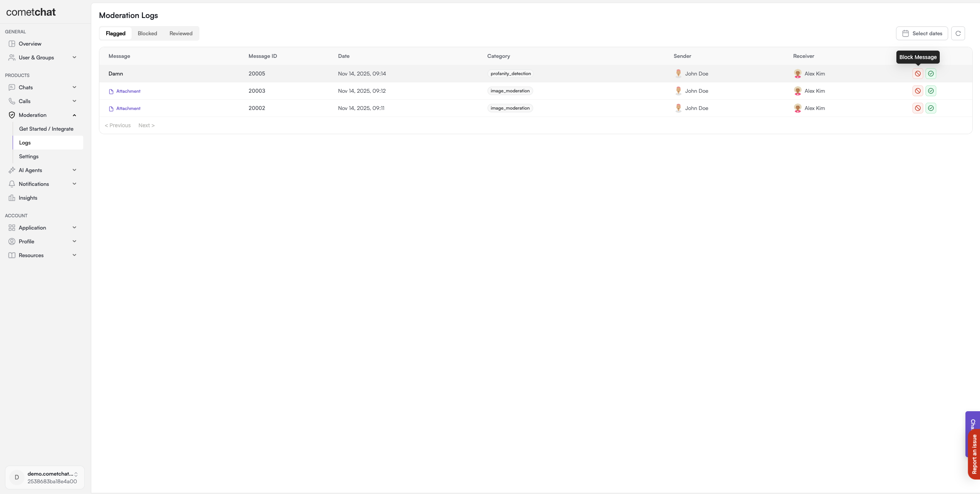The height and width of the screenshot is (494, 980).
Task: Open the Attachment link for message 20003
Action: point(128,91)
